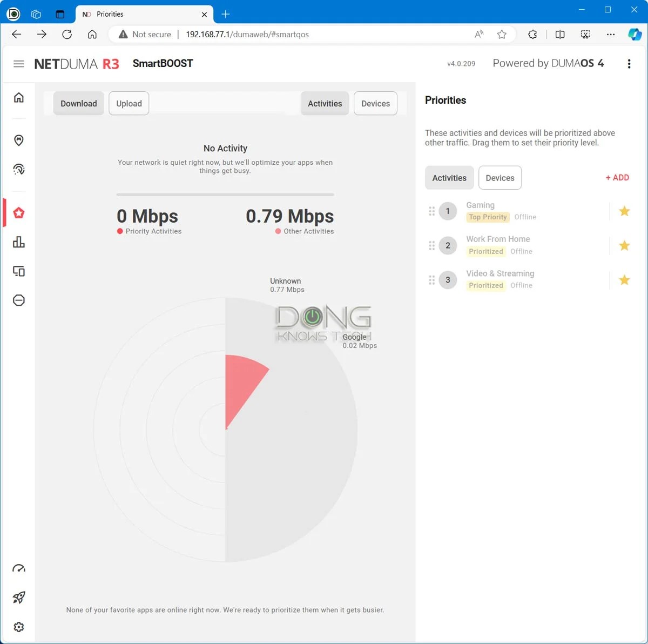This screenshot has height=644, width=648.
Task: Open the Adblocker circle-minus sidebar icon
Action: click(x=19, y=300)
